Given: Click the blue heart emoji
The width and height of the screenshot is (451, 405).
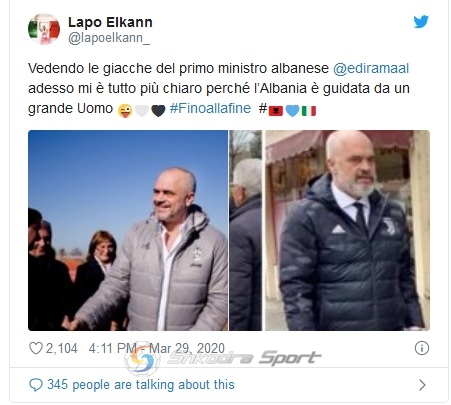Looking at the screenshot, I should (x=292, y=111).
